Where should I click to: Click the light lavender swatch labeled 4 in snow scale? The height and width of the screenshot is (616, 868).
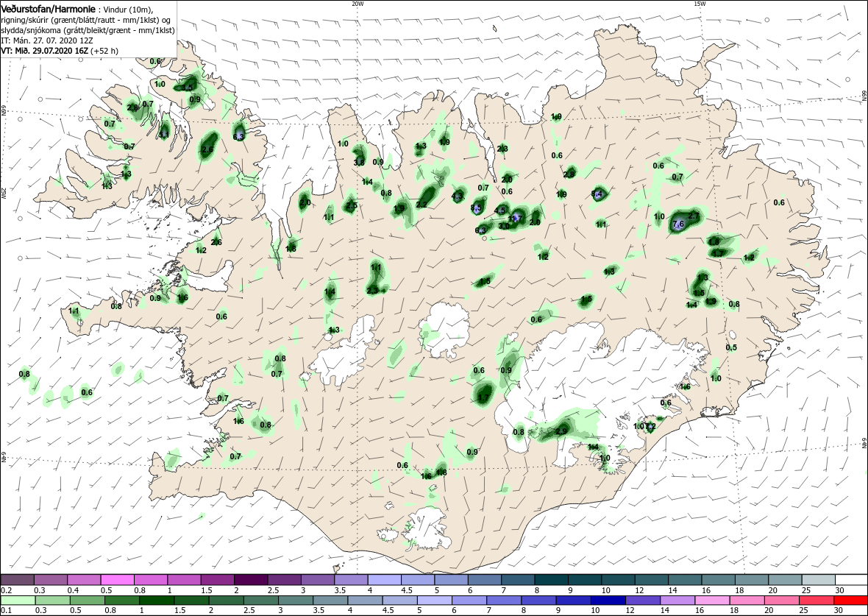tap(384, 579)
